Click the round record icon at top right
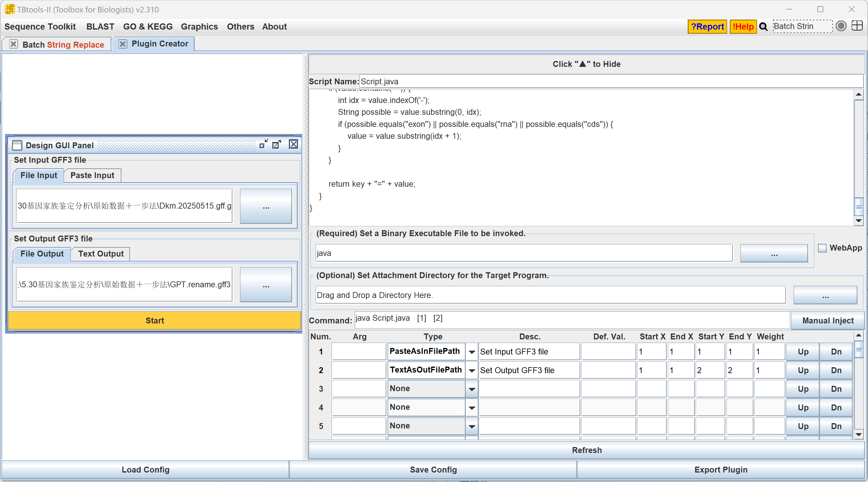The image size is (868, 482). [841, 26]
